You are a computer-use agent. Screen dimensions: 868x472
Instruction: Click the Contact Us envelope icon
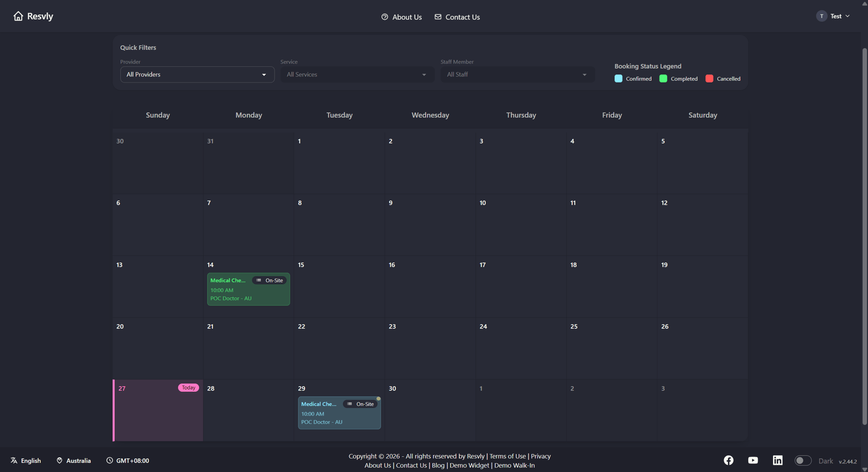click(438, 17)
